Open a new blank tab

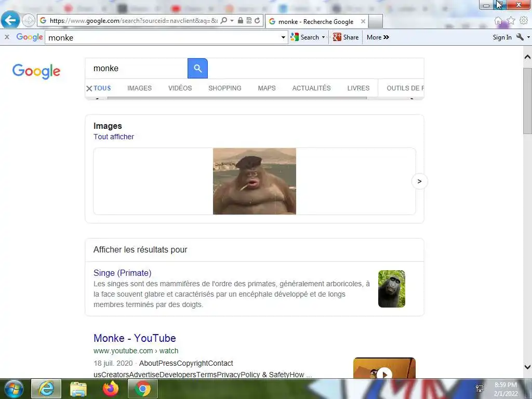pos(375,21)
